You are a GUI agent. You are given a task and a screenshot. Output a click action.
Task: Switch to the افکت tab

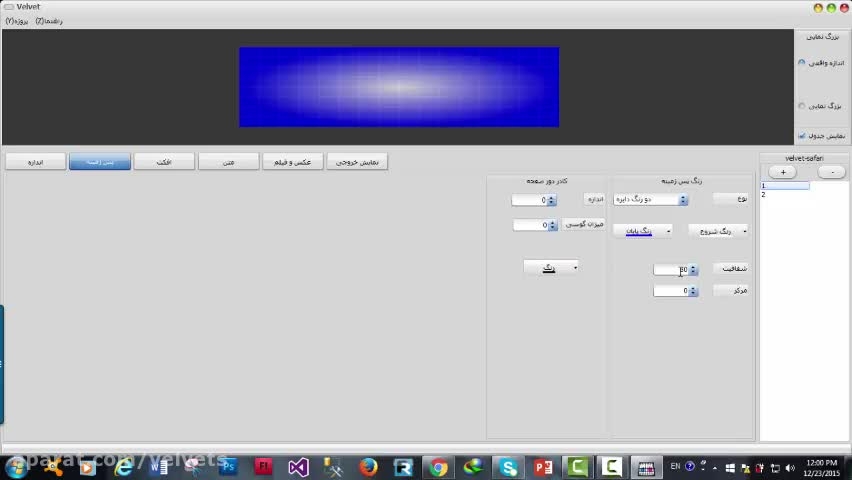click(x=164, y=161)
